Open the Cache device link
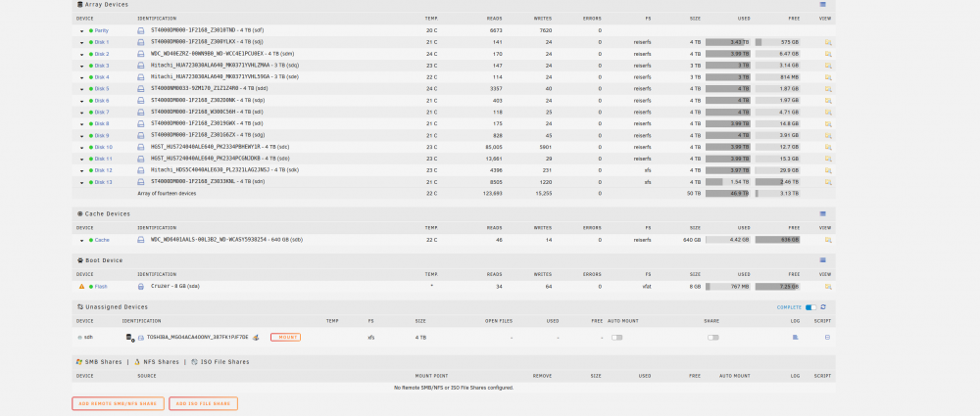This screenshot has height=416, width=980. [x=102, y=240]
